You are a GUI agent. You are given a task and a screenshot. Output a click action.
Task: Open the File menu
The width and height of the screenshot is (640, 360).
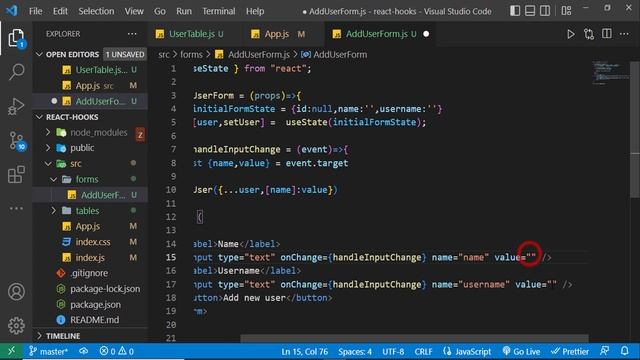coord(36,11)
